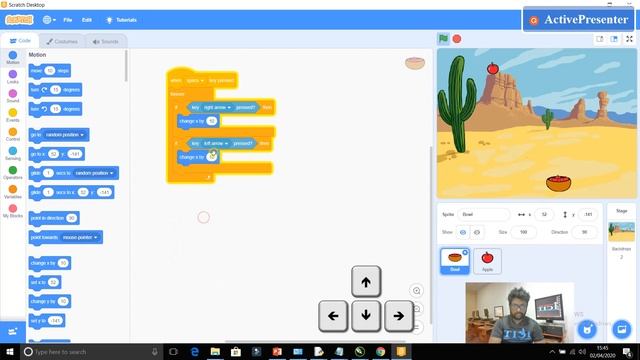This screenshot has width=640, height=360.
Task: Stop the project with red stop button
Action: pyautogui.click(x=457, y=39)
